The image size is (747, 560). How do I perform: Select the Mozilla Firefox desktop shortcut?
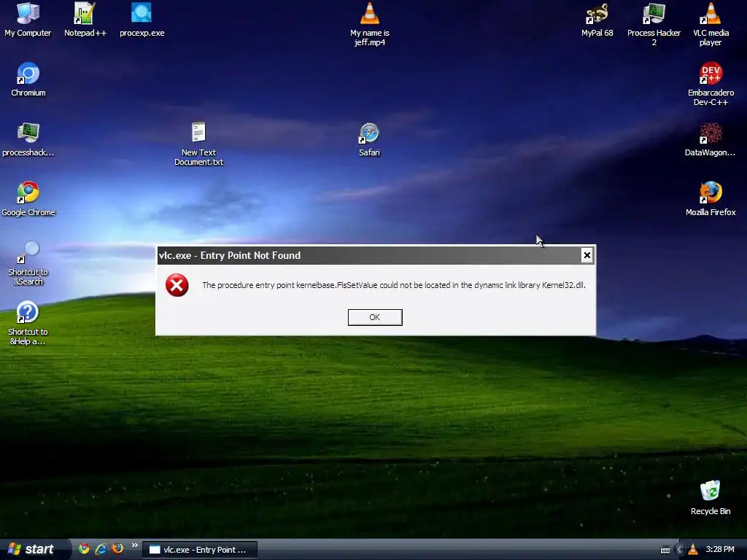(711, 199)
